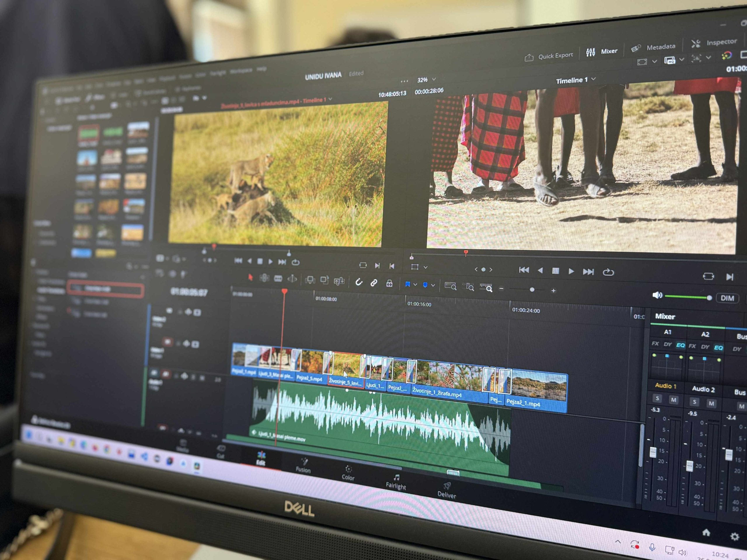Select the Pejzaž_1.mp4 clip on timeline
Viewport: 747px width, 560px height.
pyautogui.click(x=536, y=390)
